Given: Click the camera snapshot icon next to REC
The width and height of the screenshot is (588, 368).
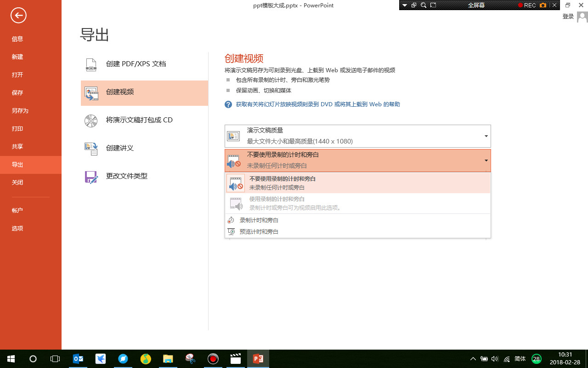Looking at the screenshot, I should click(543, 5).
